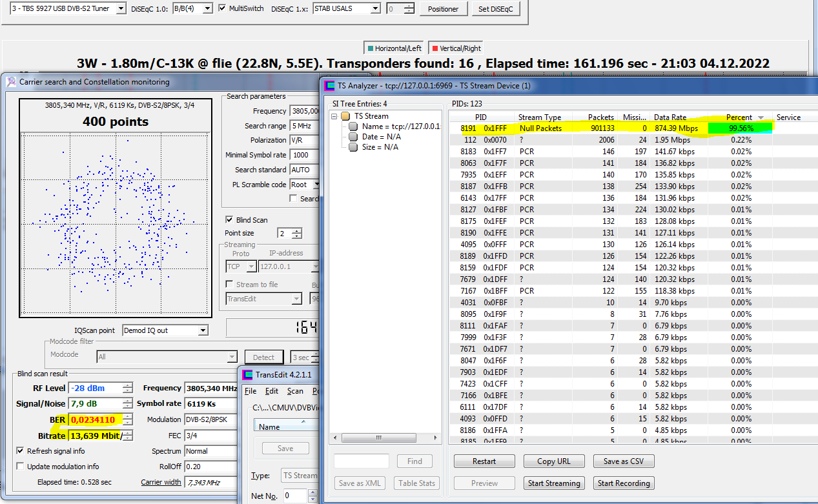Enable Update modulation info checkbox
818x504 pixels.
21,467
